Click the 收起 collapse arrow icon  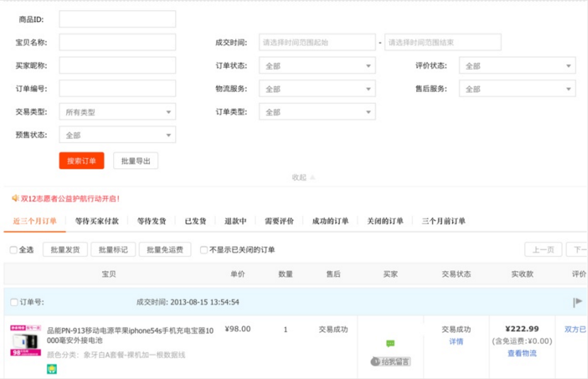pos(313,178)
